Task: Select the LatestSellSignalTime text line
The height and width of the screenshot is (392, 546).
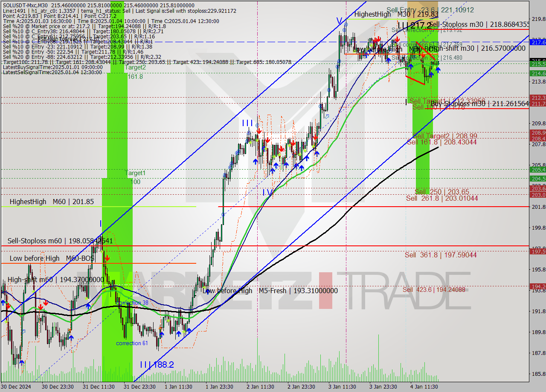Action: pos(52,72)
